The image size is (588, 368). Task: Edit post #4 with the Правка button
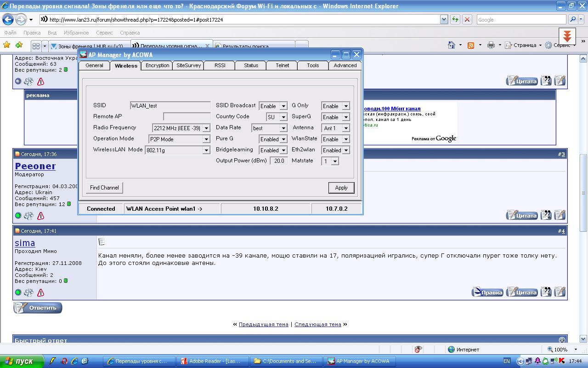(x=487, y=292)
